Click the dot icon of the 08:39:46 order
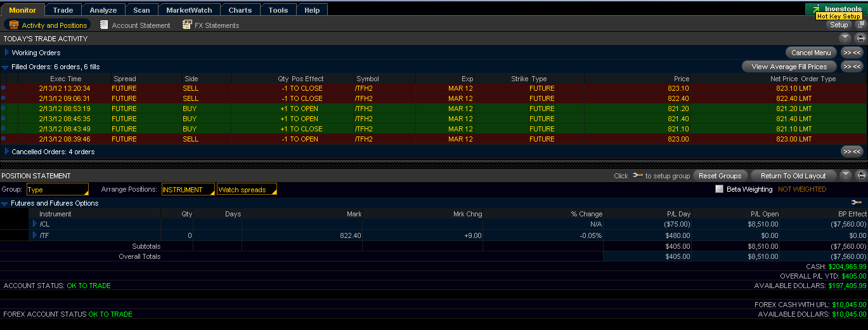 (3, 139)
